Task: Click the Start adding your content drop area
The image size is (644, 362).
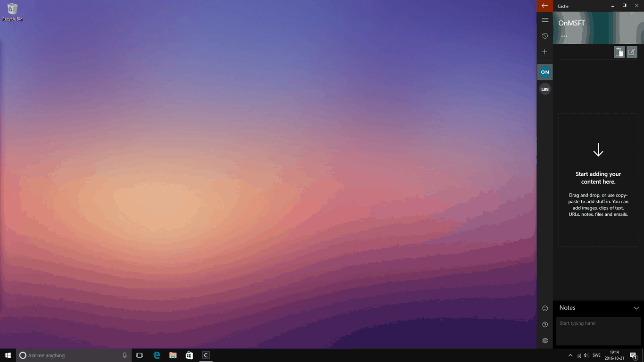Action: coord(598,180)
